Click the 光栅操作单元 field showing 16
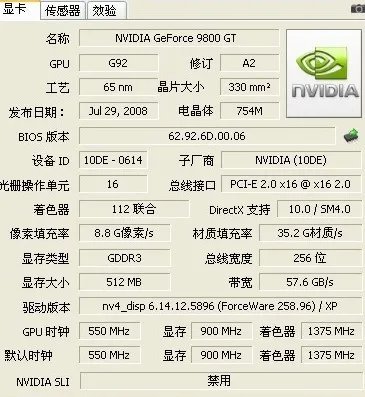 point(113,184)
